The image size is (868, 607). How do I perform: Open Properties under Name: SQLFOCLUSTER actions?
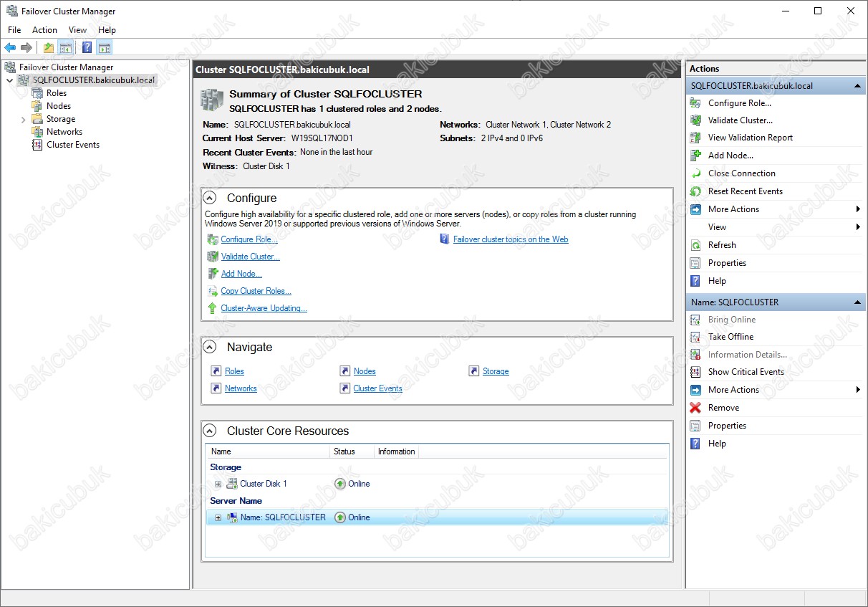point(727,426)
